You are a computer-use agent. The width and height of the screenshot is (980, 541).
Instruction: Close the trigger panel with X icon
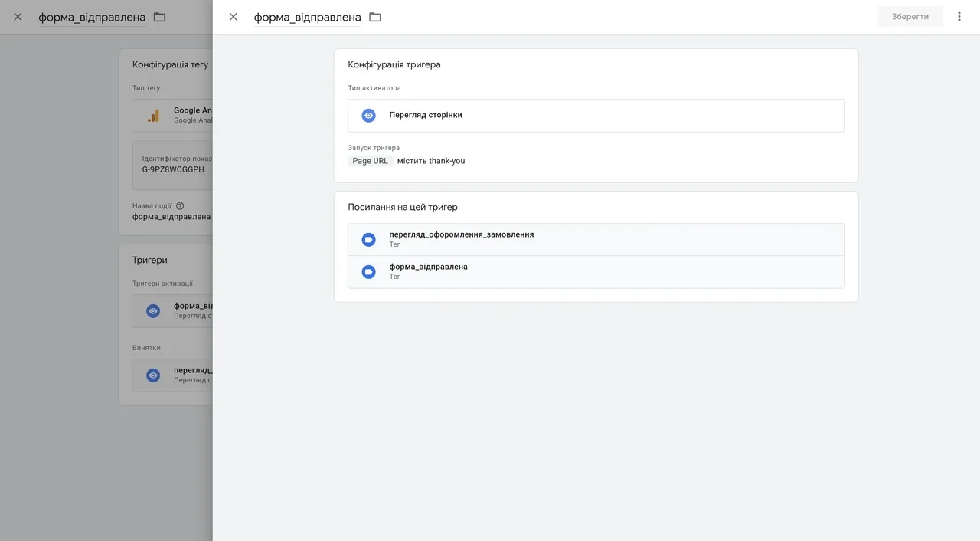[x=234, y=17]
